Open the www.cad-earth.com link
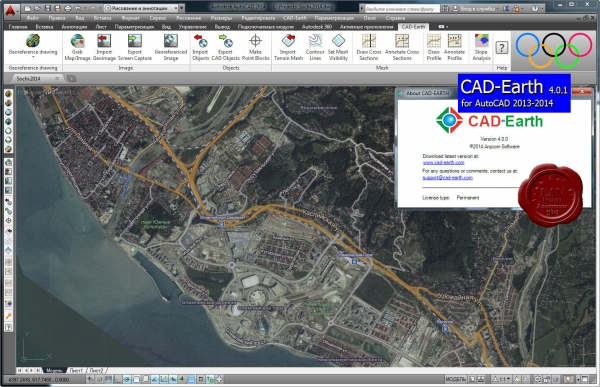The width and height of the screenshot is (600, 387). 443,162
